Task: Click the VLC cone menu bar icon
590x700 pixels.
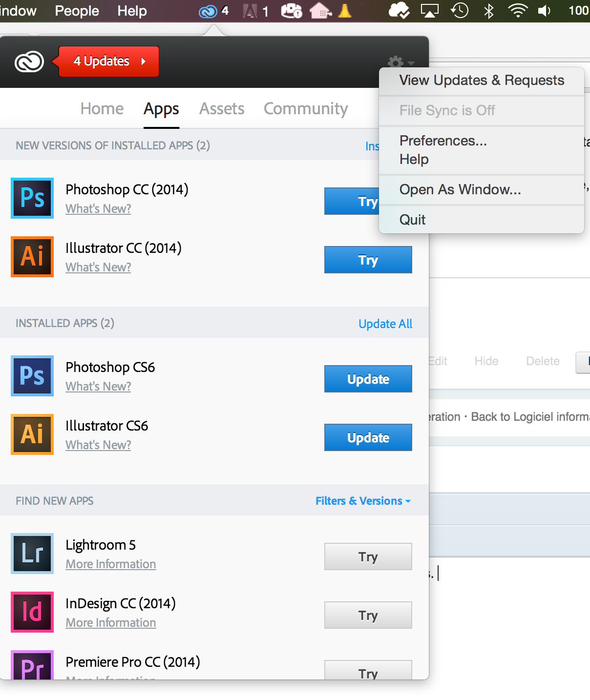Action: 345,10
